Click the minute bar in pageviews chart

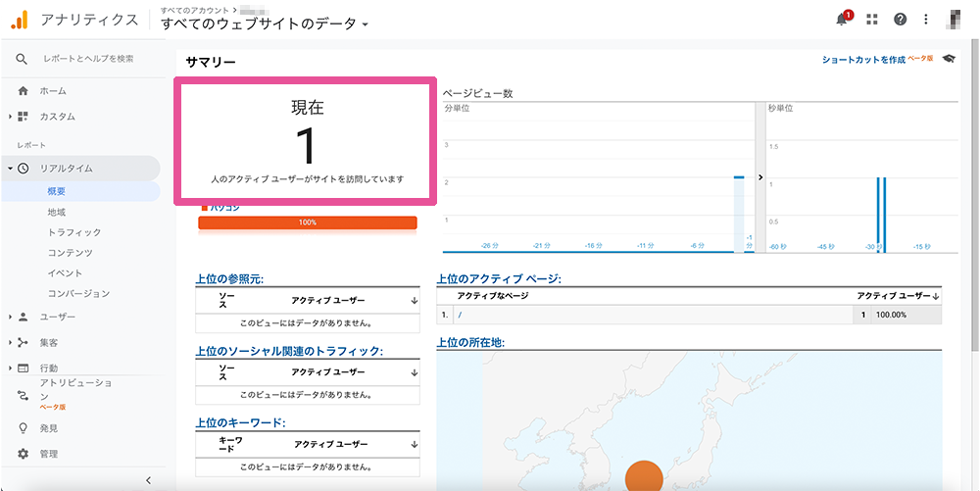point(739,215)
